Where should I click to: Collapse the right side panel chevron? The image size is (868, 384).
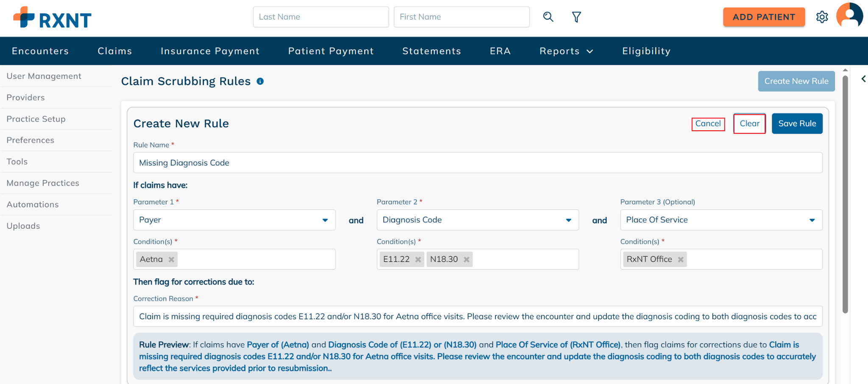863,79
